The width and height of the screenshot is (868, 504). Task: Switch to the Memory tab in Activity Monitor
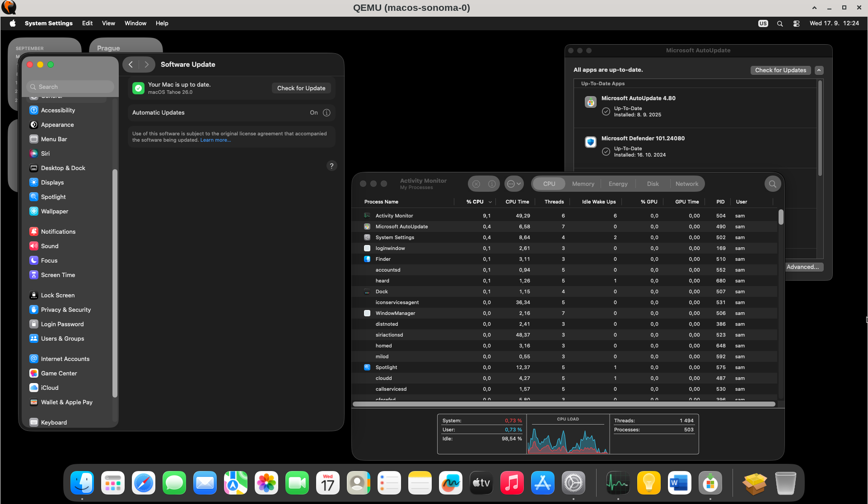point(583,184)
